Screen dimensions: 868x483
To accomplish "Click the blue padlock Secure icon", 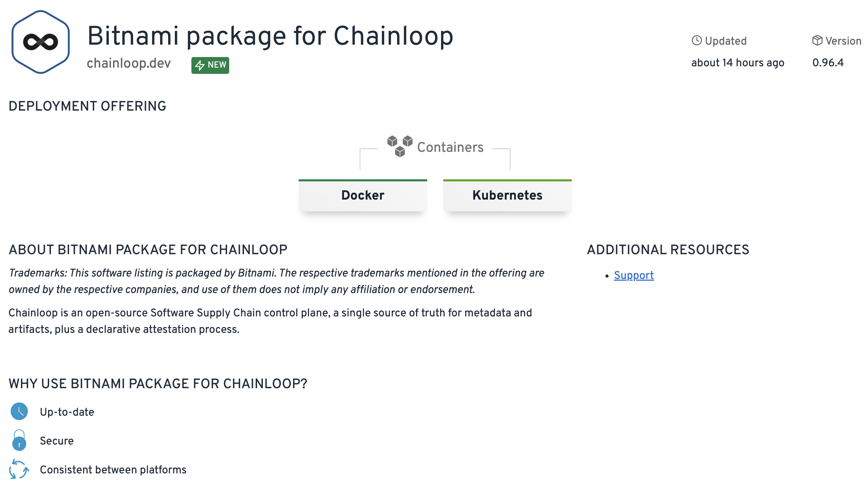I will pos(19,440).
